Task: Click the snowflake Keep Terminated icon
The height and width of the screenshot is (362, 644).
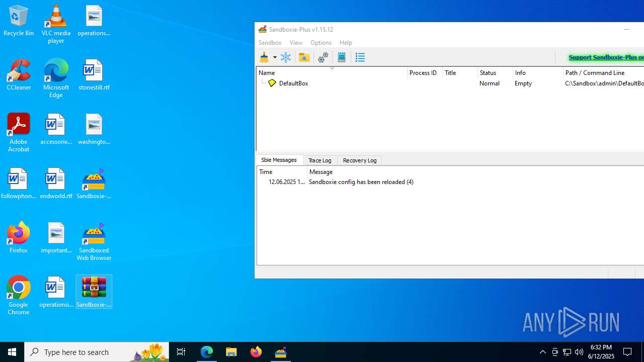Action: pos(286,57)
